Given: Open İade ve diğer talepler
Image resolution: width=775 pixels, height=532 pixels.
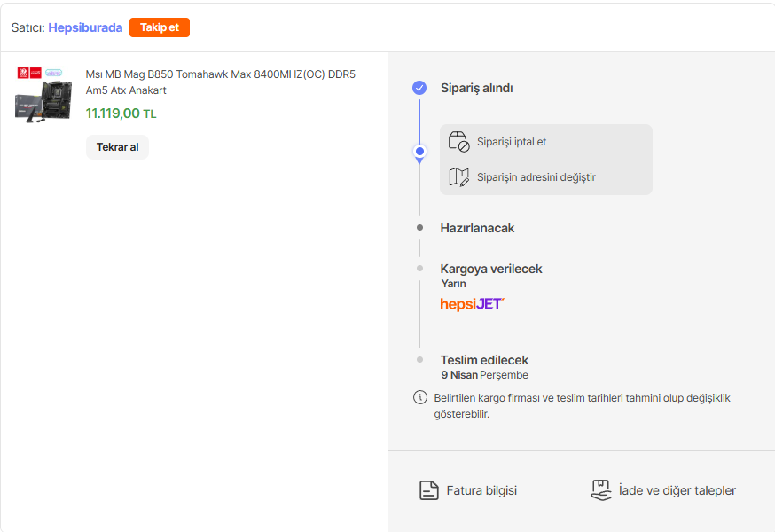Looking at the screenshot, I should (x=677, y=490).
